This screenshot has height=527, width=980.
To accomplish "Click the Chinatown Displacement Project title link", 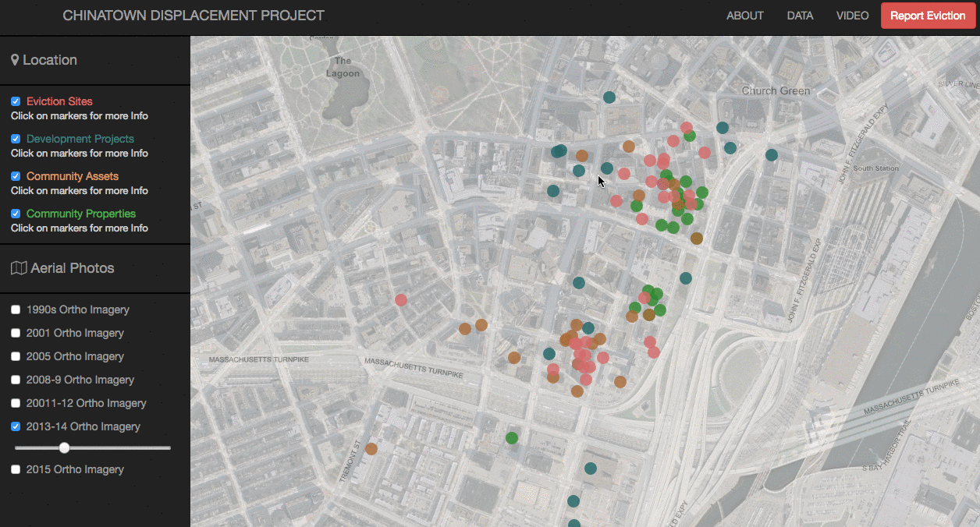I will click(x=194, y=16).
